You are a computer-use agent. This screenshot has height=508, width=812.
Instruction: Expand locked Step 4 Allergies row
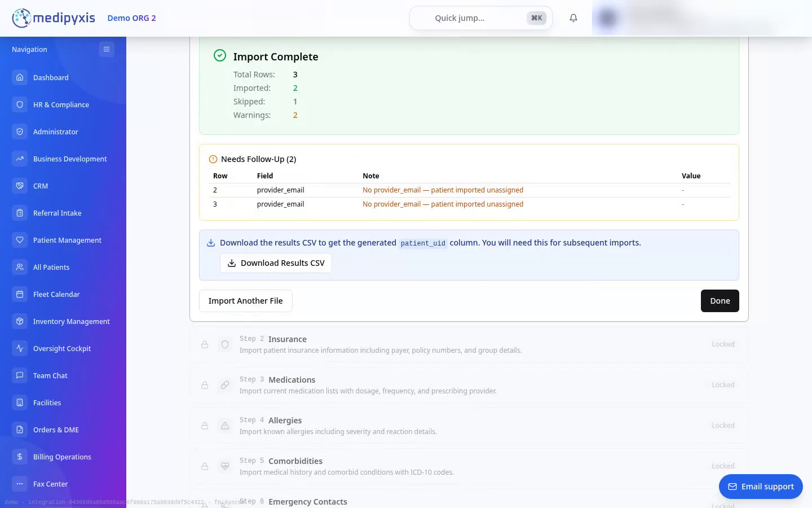(x=469, y=426)
